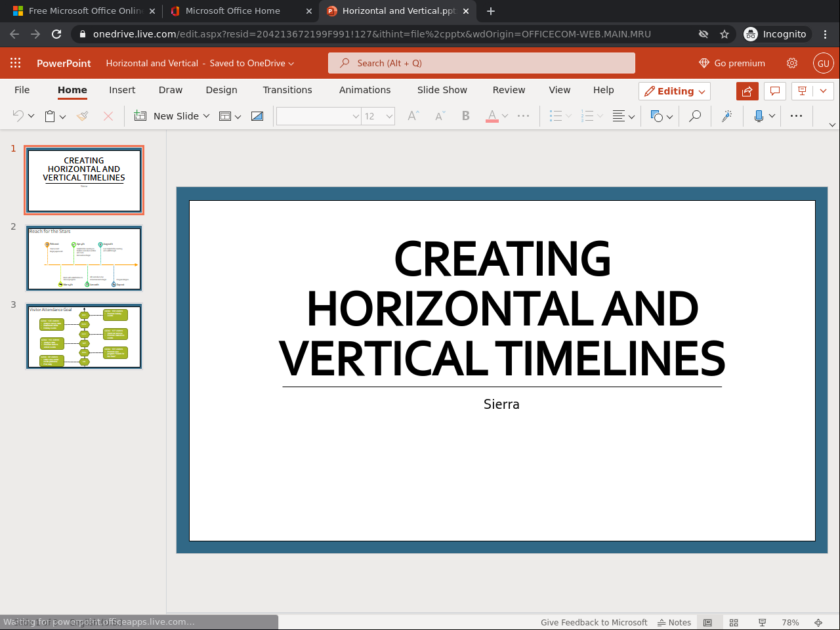Viewport: 840px width, 630px height.
Task: Open the Comments pane icon
Action: (775, 91)
